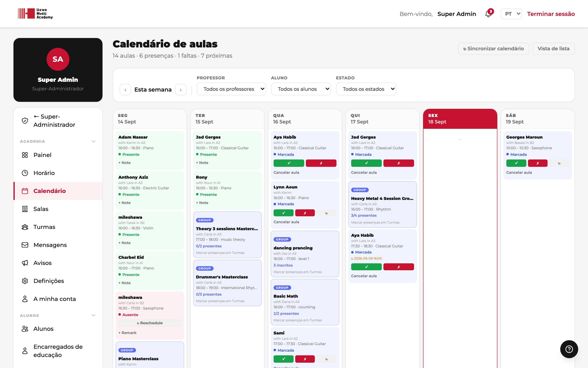This screenshot has width=588, height=368.
Task: Mark Aya Habib 17:30 lesson absent
Action: pyautogui.click(x=399, y=267)
